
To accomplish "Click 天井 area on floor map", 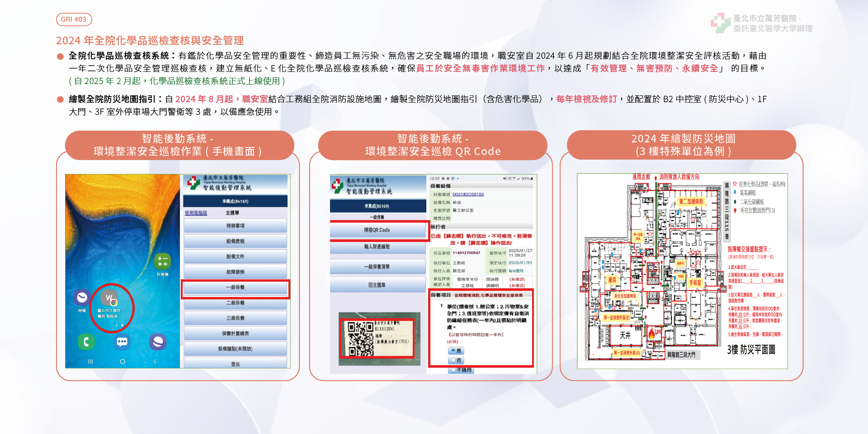I will pyautogui.click(x=625, y=335).
